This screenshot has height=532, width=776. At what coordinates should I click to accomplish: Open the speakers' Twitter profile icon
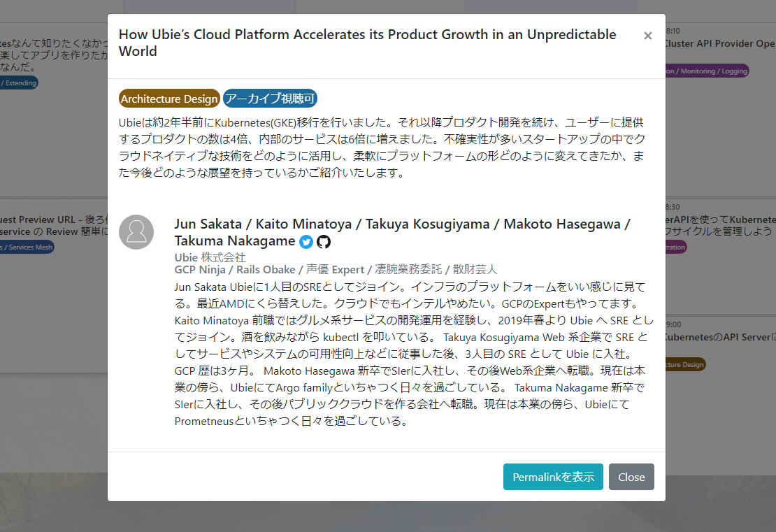coord(306,242)
